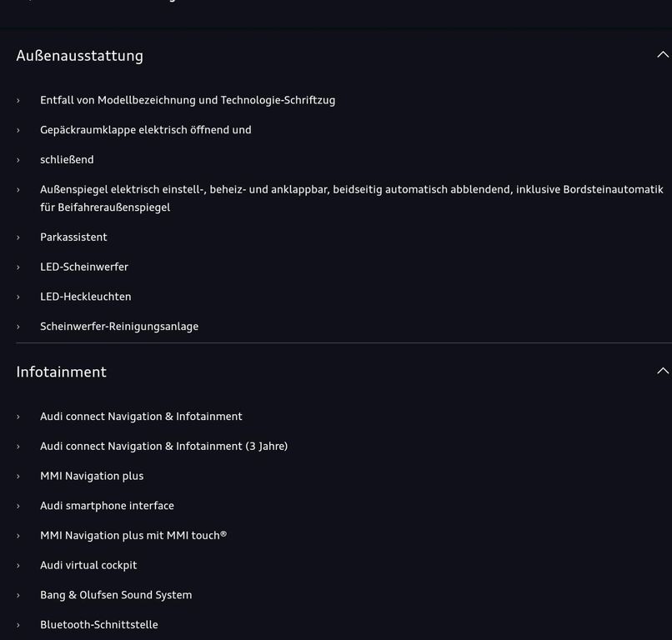The image size is (672, 640).
Task: Click chevron bullet beside Audi smartphone interface
Action: coord(18,507)
